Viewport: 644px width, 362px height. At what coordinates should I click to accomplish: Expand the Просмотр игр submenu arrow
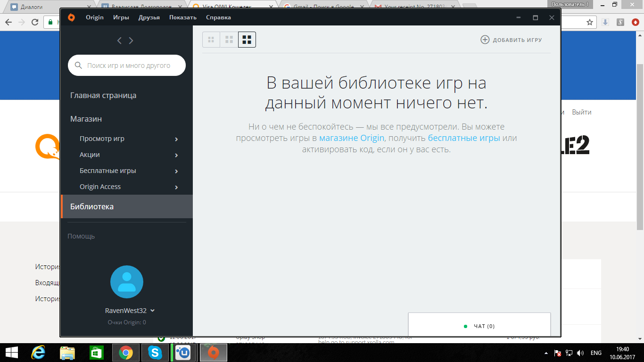tap(176, 139)
